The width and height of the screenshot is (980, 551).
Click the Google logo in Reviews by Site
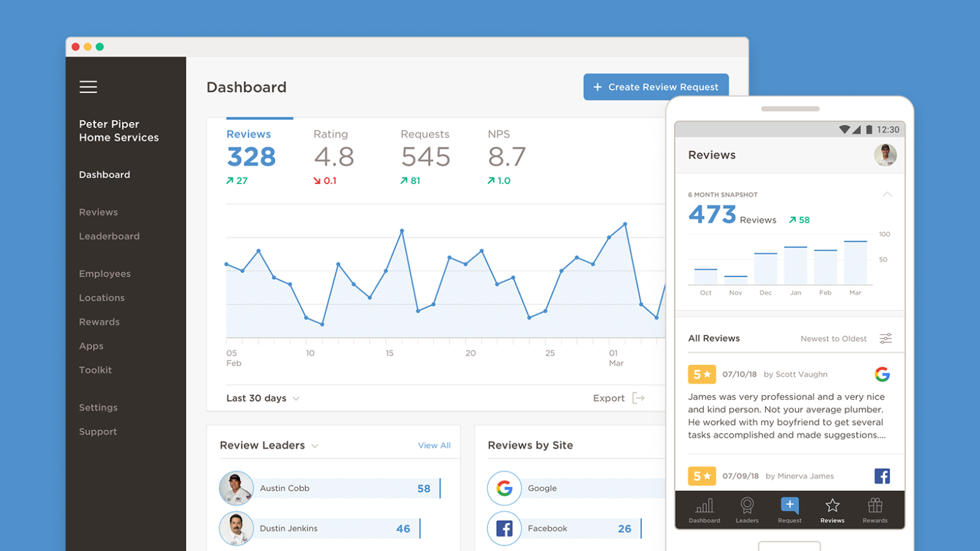coord(504,488)
